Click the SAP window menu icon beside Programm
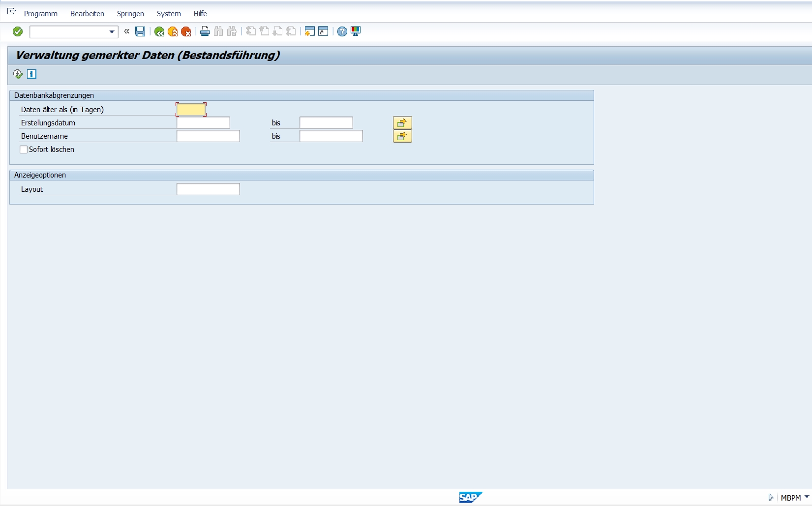The width and height of the screenshot is (812, 506). pyautogui.click(x=12, y=11)
